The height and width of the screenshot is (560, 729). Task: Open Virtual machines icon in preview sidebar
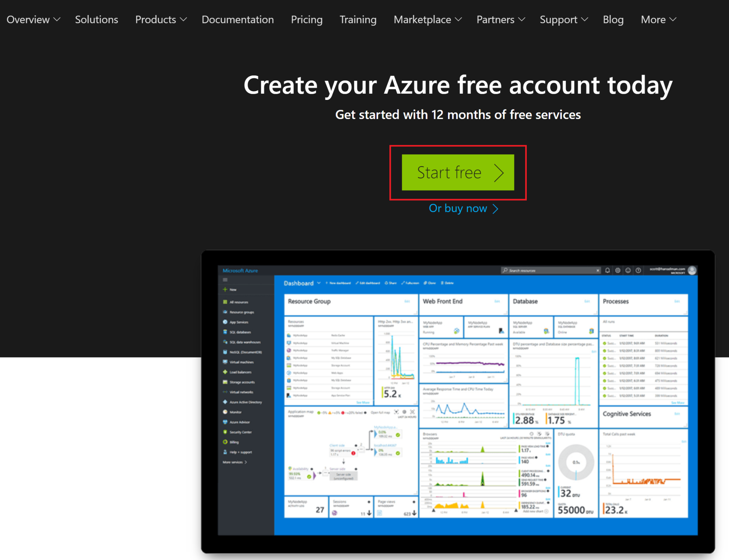(225, 362)
